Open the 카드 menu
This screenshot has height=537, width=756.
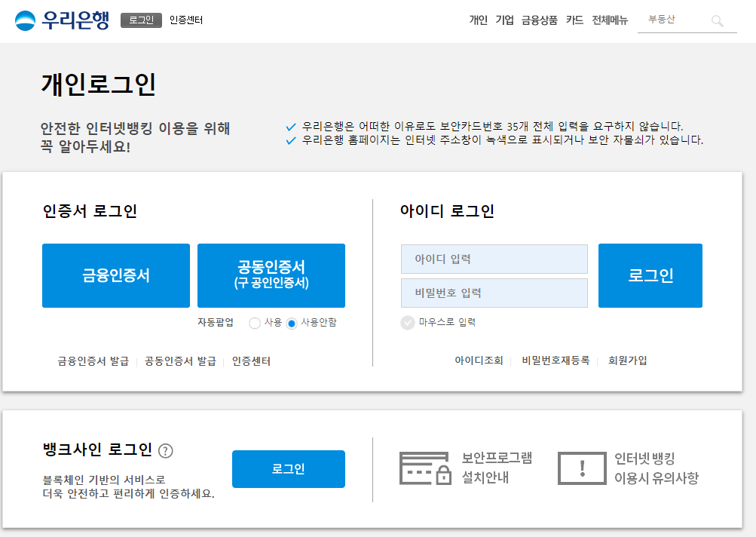(574, 20)
